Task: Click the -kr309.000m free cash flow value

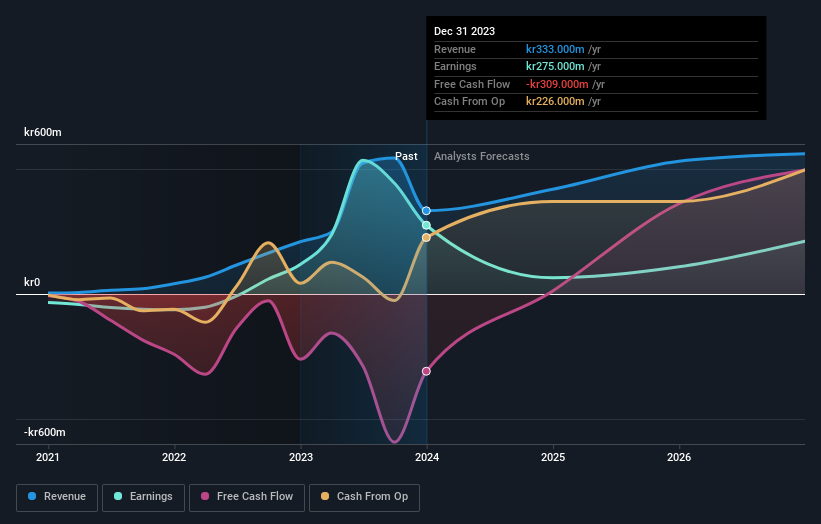Action: coord(557,84)
